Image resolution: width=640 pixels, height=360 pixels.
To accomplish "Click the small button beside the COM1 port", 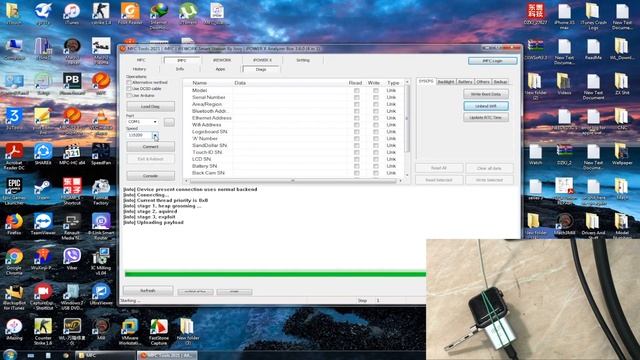I will tap(169, 122).
